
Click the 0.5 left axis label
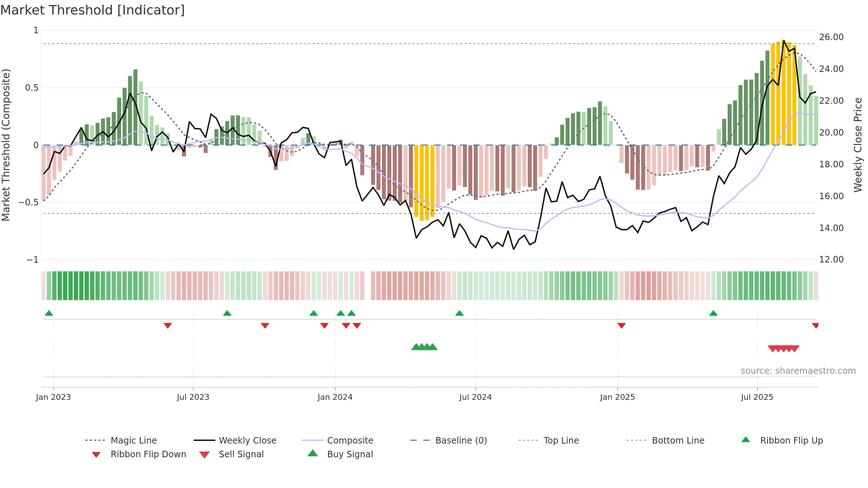click(32, 88)
